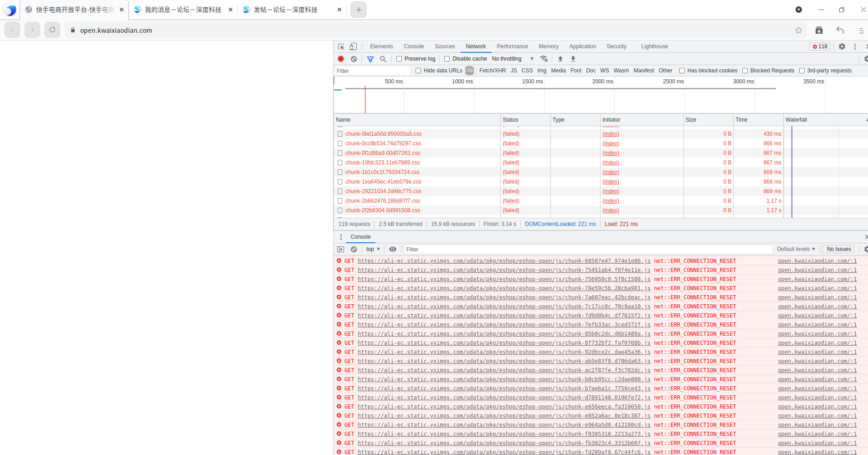This screenshot has height=455, width=868.
Task: Click the console Filter text field
Action: coord(588,250)
